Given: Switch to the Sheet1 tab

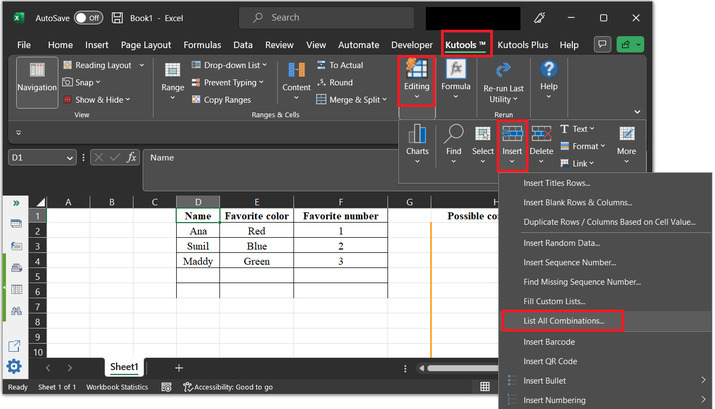Looking at the screenshot, I should [124, 367].
